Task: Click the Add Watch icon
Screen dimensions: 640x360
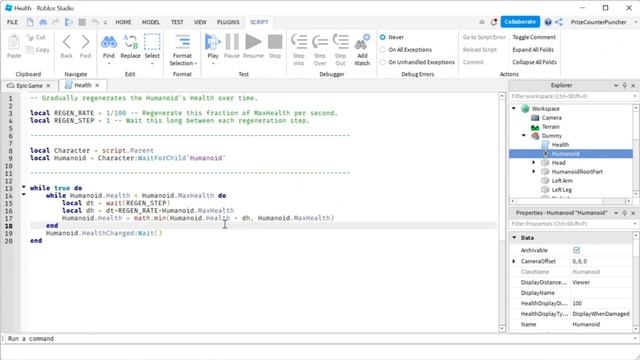Action: click(362, 42)
